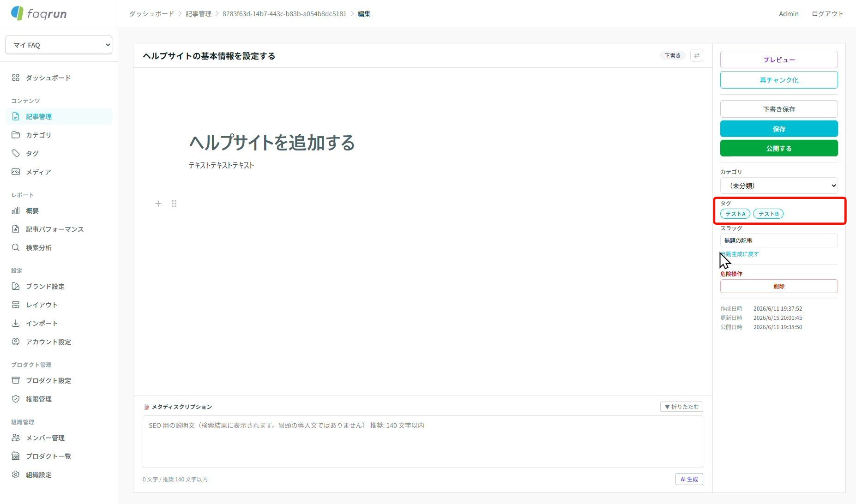Click ログアウト in the header
856x504 pixels.
(827, 14)
